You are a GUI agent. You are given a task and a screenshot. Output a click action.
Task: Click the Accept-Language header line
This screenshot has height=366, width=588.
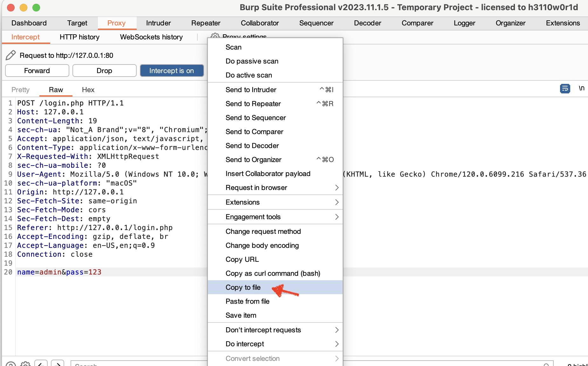pos(86,245)
